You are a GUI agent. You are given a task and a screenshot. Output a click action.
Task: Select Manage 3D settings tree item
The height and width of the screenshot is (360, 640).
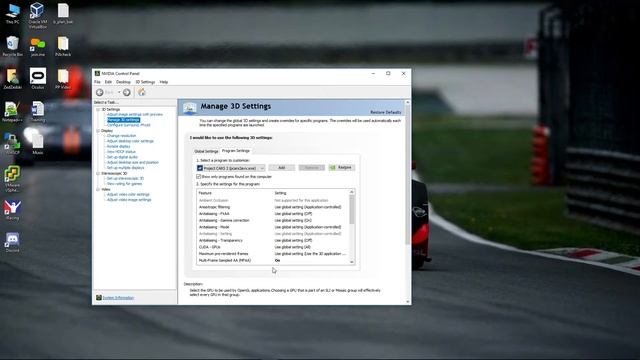click(123, 120)
